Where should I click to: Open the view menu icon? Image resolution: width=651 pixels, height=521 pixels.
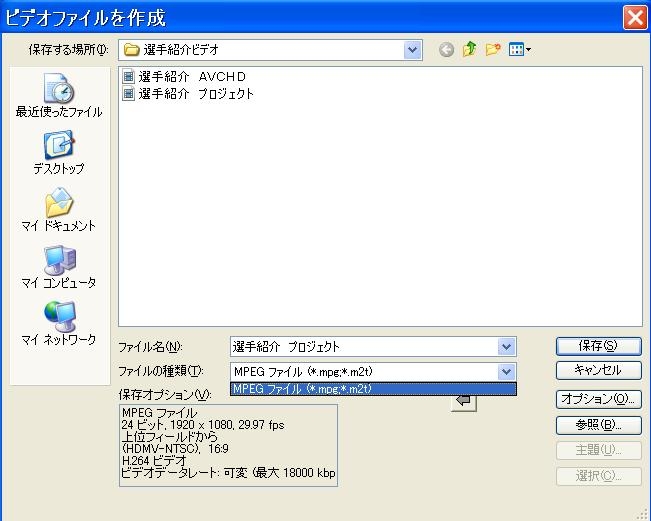coord(520,50)
